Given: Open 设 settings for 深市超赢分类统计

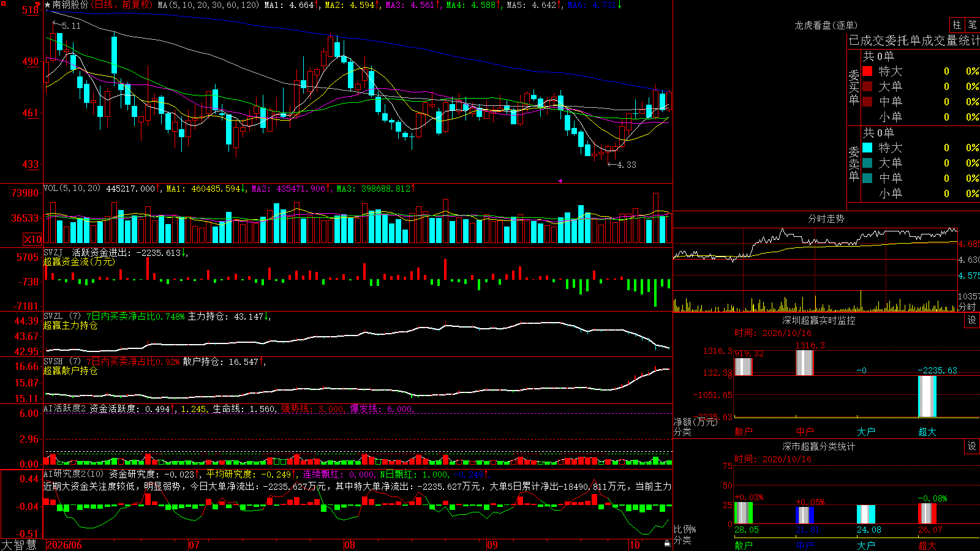Looking at the screenshot, I should pos(972,446).
